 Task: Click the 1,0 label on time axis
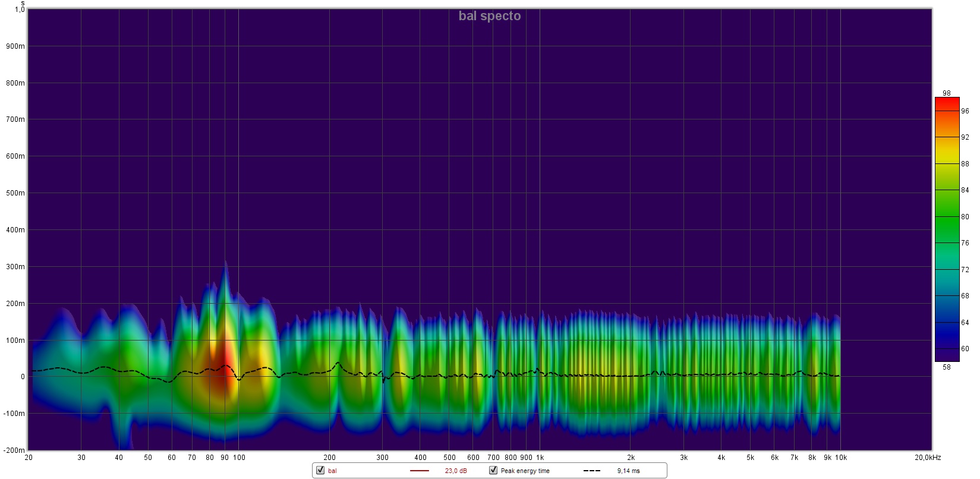coord(20,10)
